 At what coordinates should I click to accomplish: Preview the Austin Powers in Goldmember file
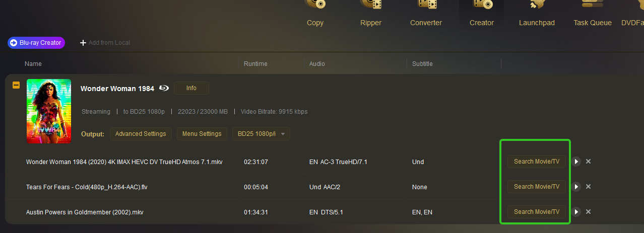[576, 212]
